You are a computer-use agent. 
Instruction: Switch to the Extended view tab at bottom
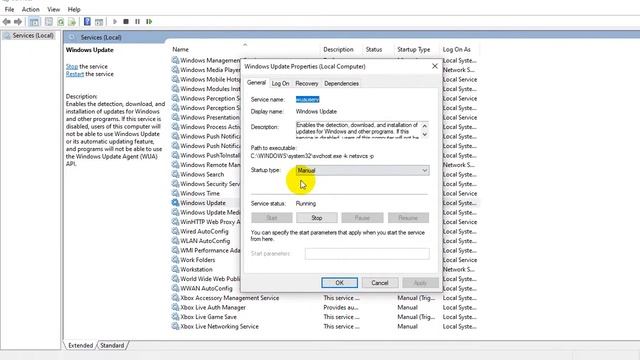[80, 345]
